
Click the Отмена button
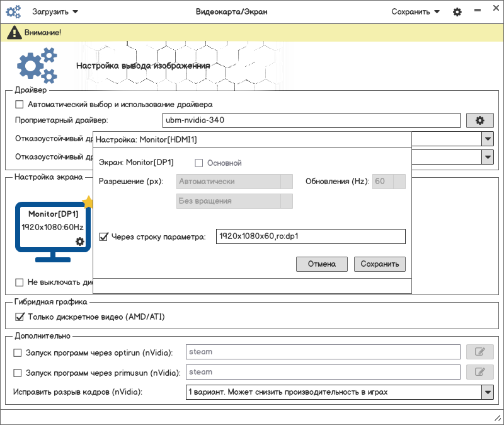pyautogui.click(x=322, y=264)
